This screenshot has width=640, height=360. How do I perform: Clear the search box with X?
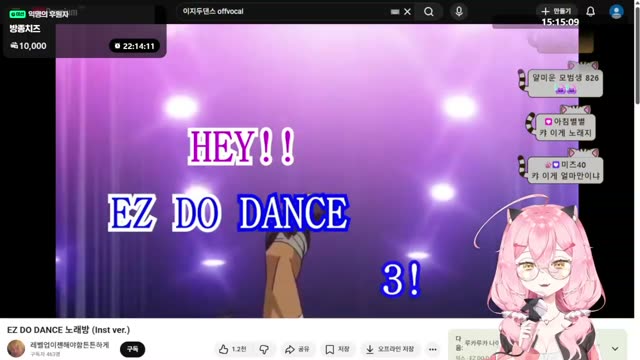pos(407,12)
